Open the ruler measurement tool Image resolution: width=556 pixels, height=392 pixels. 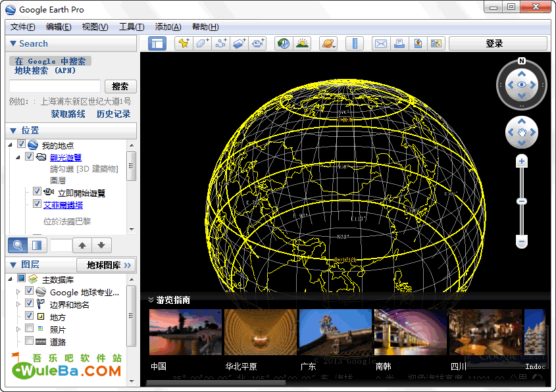(x=355, y=43)
